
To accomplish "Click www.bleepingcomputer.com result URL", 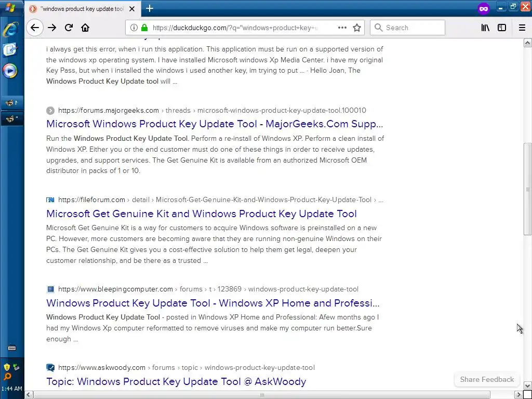I will click(116, 289).
